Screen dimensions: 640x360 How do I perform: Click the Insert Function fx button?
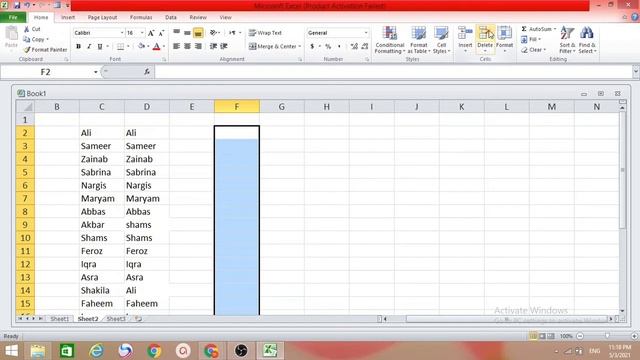(x=147, y=72)
